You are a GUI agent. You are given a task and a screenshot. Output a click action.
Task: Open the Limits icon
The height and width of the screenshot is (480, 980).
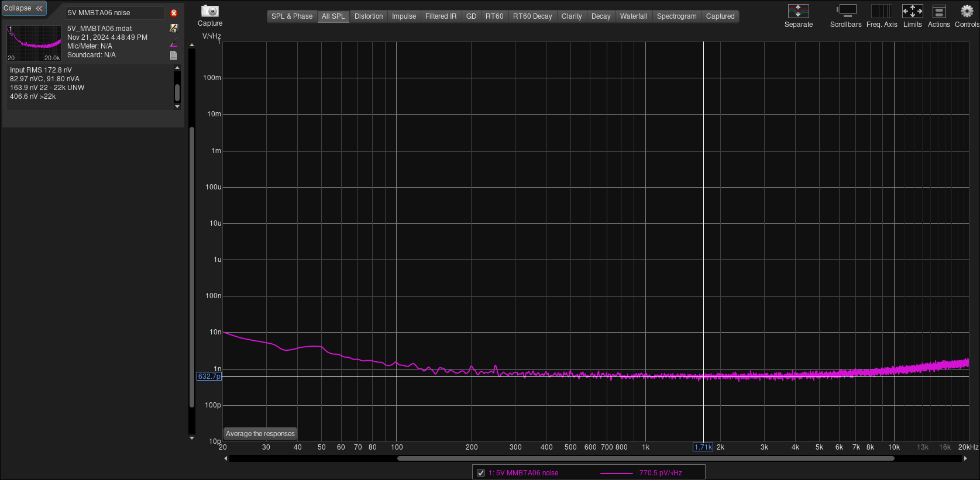point(912,11)
